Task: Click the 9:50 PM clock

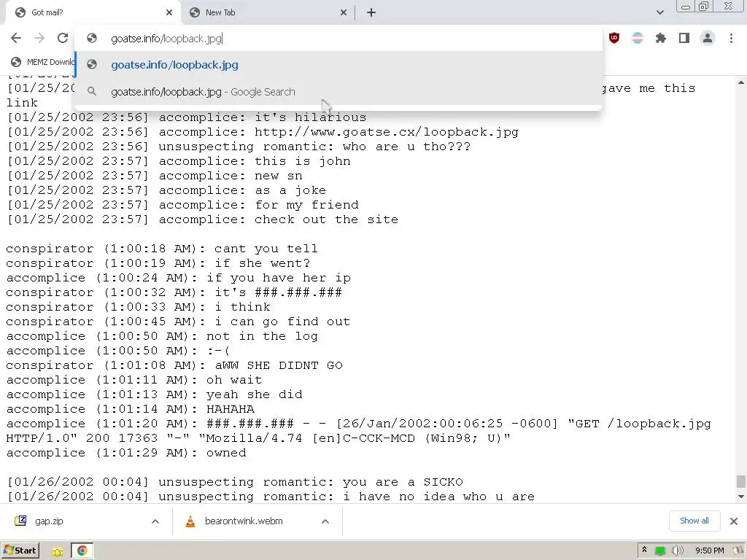Action: 709,551
